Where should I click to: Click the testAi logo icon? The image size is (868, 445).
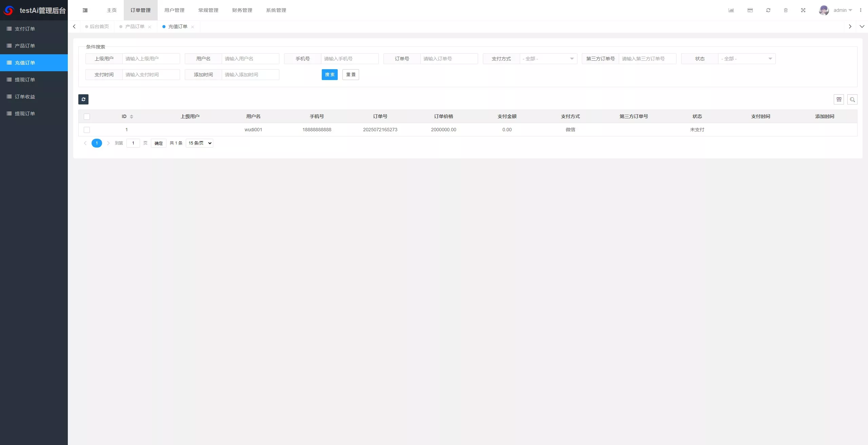(x=9, y=11)
